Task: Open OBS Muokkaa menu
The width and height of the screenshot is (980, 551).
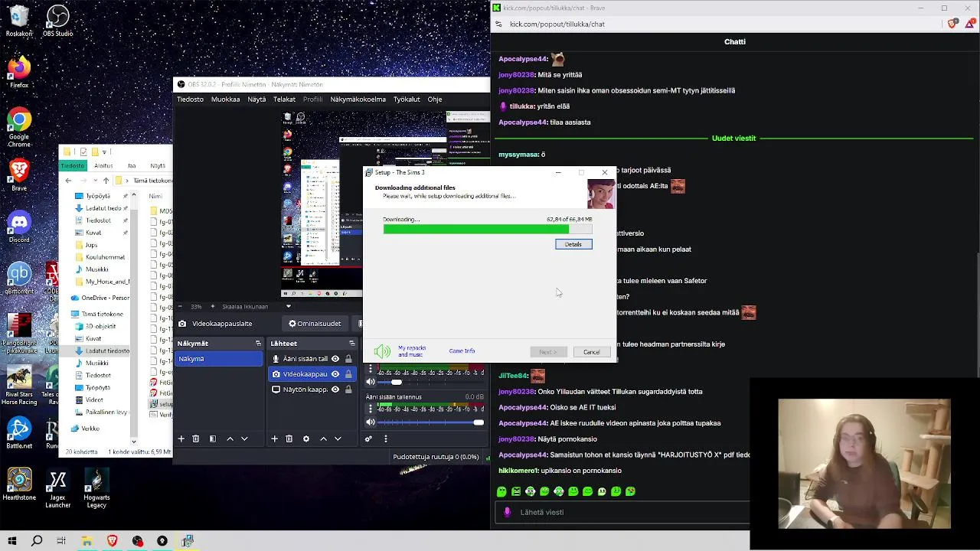Action: [226, 99]
